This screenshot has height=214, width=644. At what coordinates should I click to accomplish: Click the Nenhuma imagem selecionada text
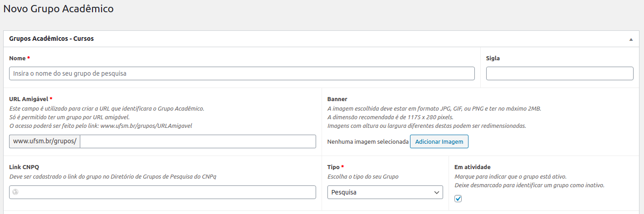point(368,142)
